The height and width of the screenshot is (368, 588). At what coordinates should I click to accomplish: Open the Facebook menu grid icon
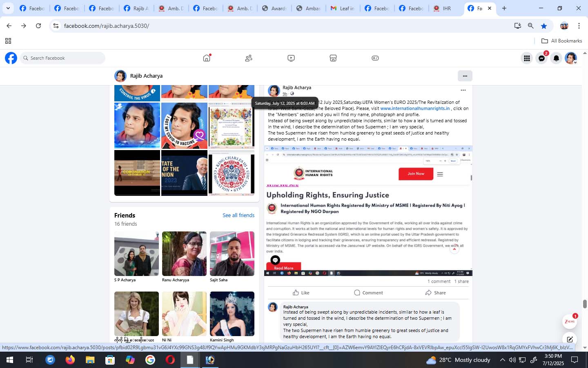527,58
